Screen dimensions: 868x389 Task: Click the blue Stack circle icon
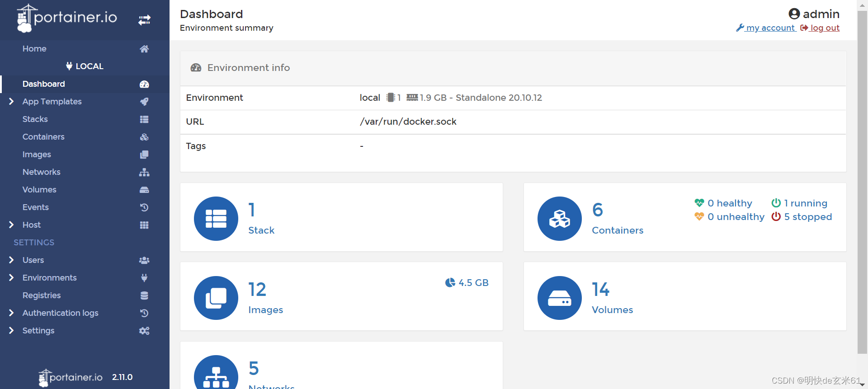[216, 219]
